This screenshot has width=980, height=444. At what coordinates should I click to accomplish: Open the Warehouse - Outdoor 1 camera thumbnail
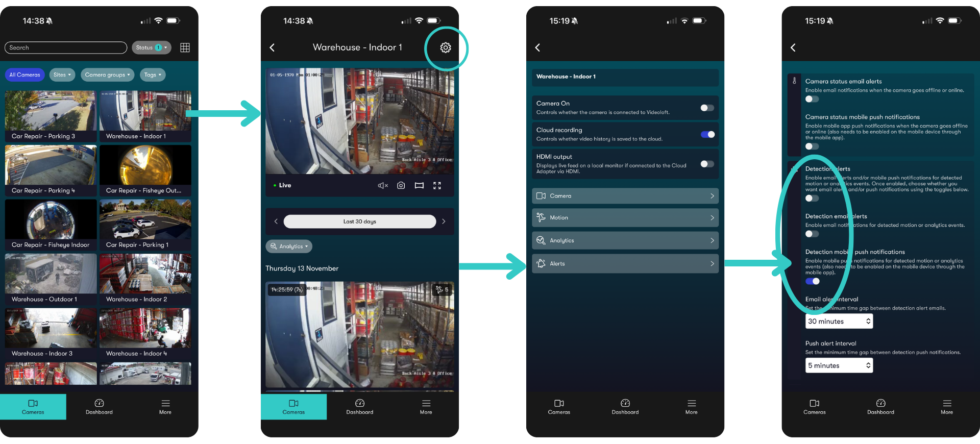coord(51,279)
